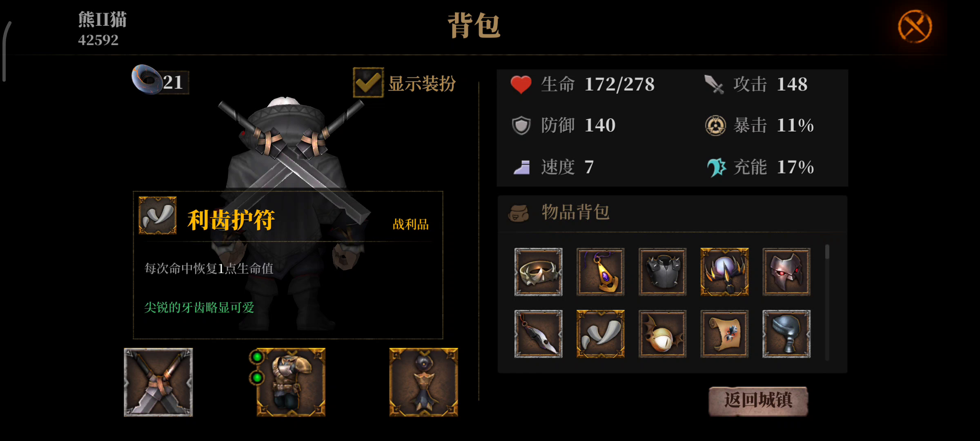Select the parchment scroll item
The image size is (980, 441).
[724, 334]
